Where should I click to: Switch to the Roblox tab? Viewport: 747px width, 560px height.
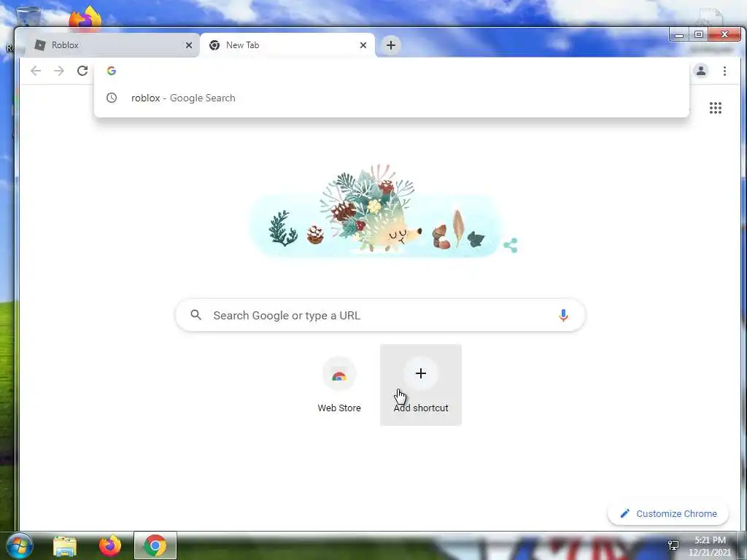tap(111, 45)
